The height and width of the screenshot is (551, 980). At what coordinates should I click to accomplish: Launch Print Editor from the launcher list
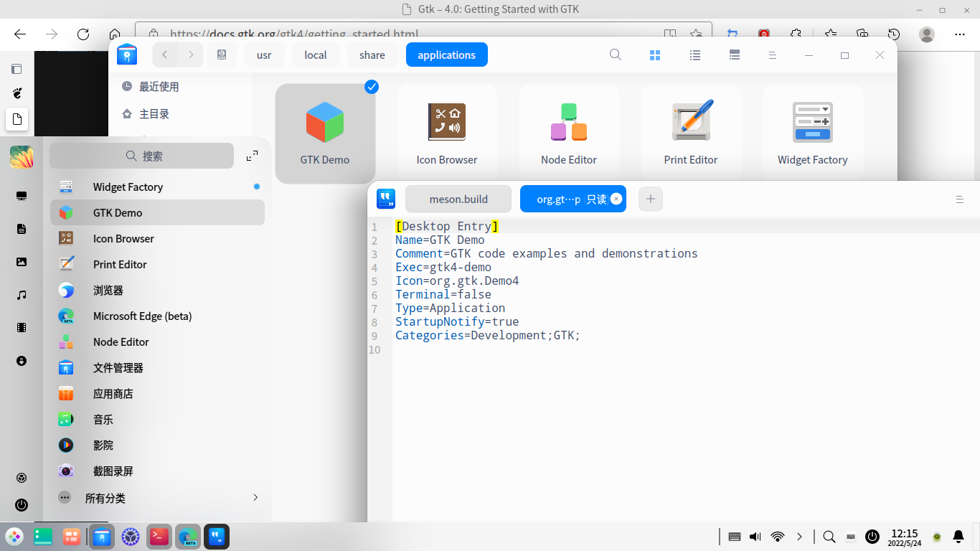(157, 264)
